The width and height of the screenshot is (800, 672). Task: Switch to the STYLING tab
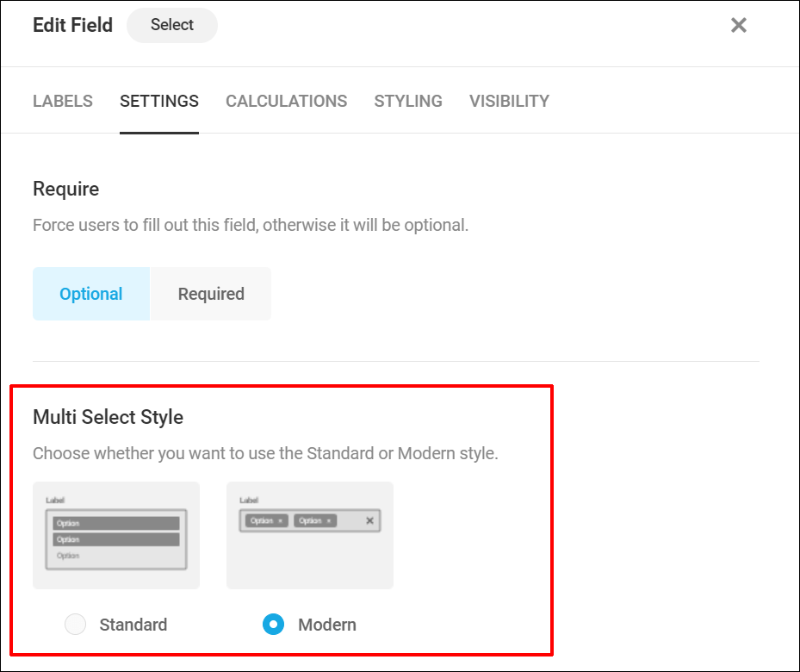coord(407,101)
